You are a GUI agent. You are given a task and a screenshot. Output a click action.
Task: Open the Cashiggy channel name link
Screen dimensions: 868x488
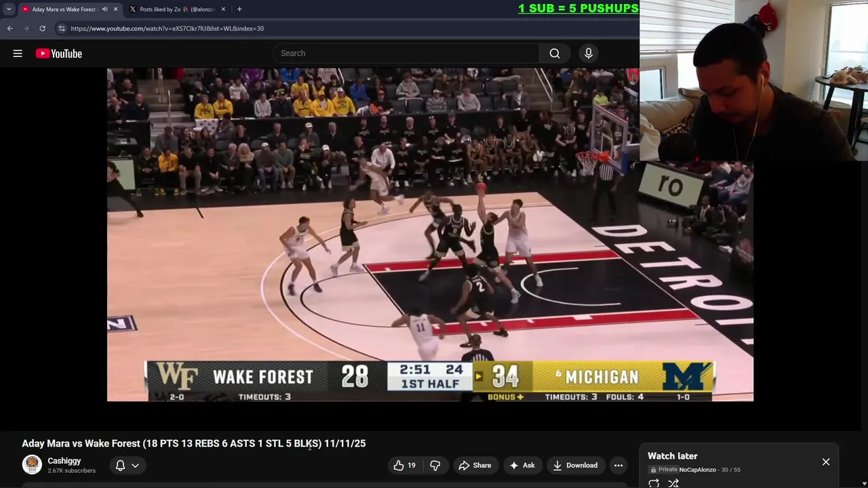click(64, 461)
